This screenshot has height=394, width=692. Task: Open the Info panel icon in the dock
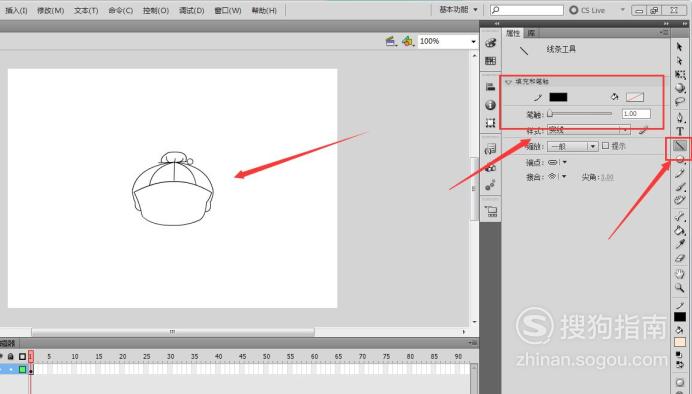point(490,105)
